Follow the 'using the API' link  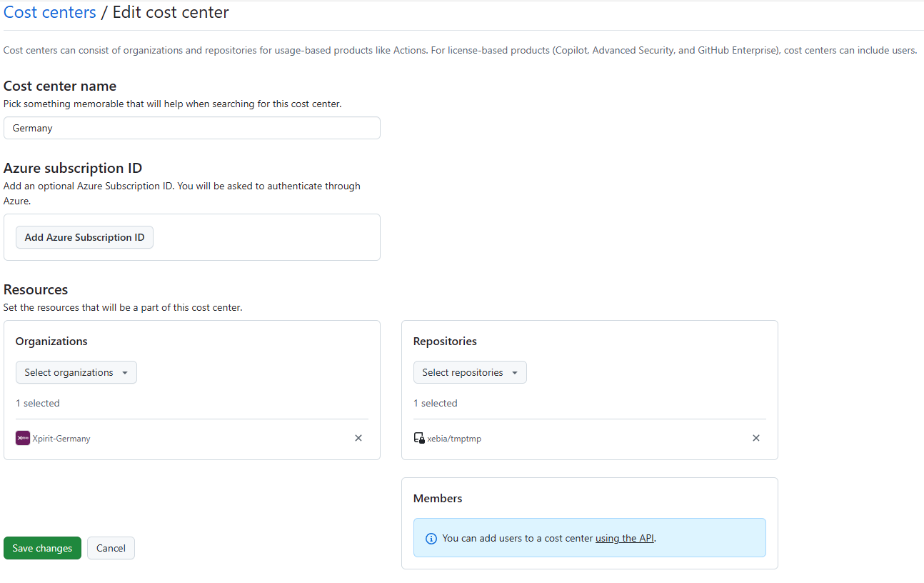[x=625, y=538]
